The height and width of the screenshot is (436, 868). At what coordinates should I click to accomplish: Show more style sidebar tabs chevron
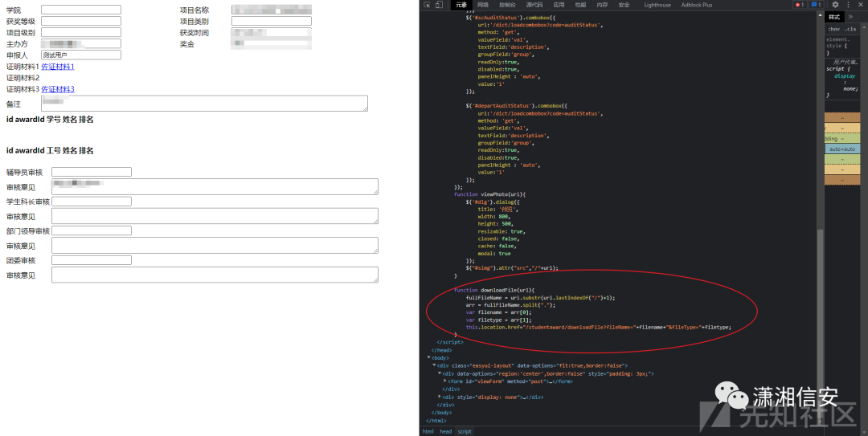click(850, 17)
